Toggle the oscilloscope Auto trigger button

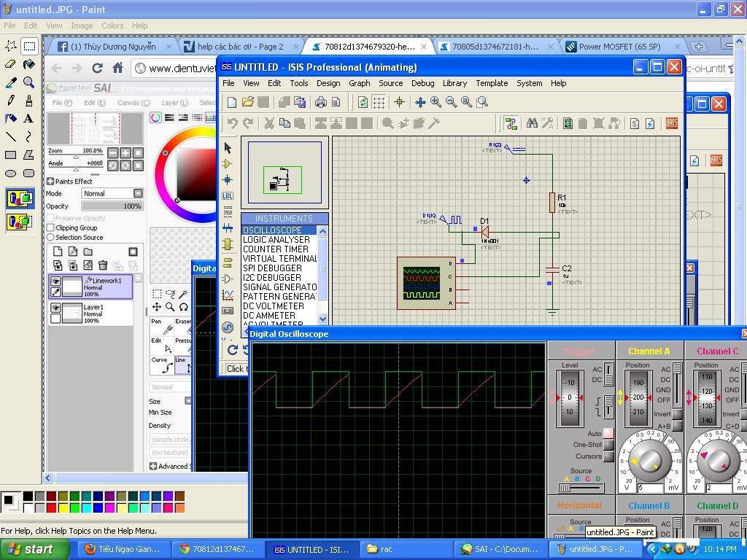coord(608,433)
